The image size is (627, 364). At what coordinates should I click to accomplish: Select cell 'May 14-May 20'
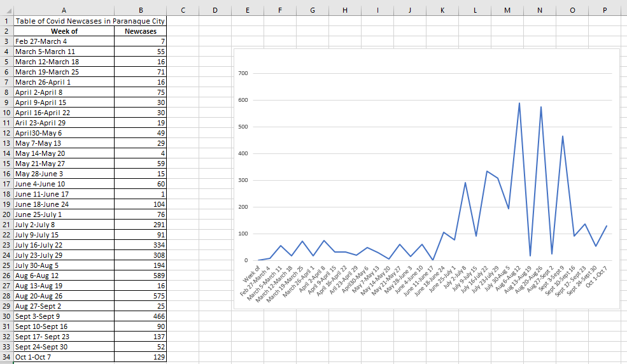click(64, 153)
